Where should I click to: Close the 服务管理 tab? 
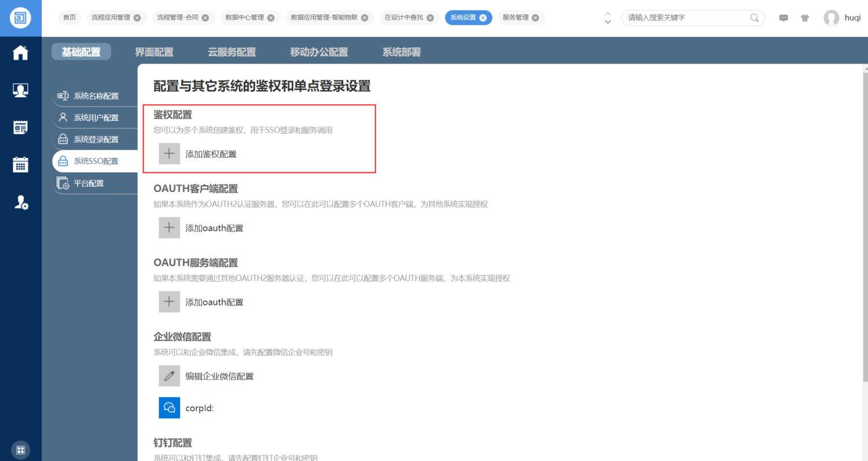point(535,18)
